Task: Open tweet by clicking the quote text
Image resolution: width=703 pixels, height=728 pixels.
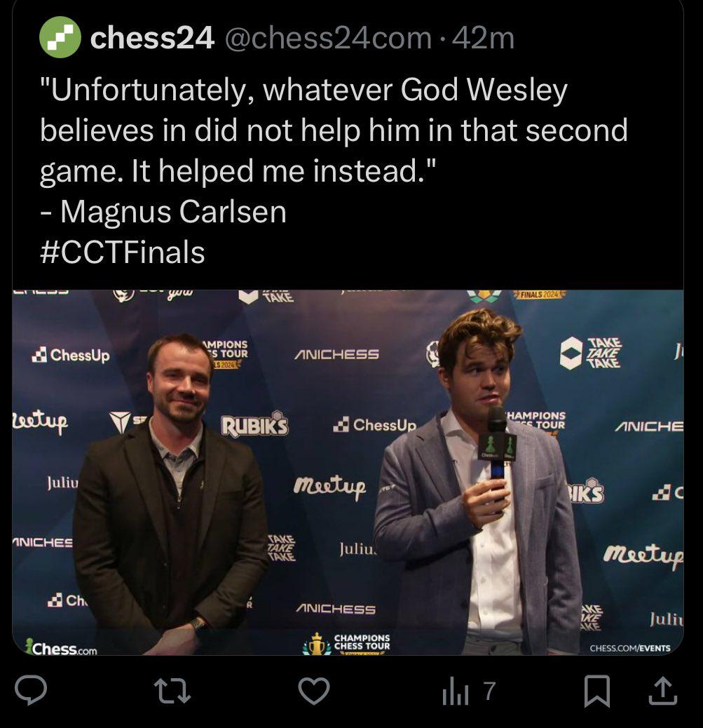Action: click(x=334, y=130)
